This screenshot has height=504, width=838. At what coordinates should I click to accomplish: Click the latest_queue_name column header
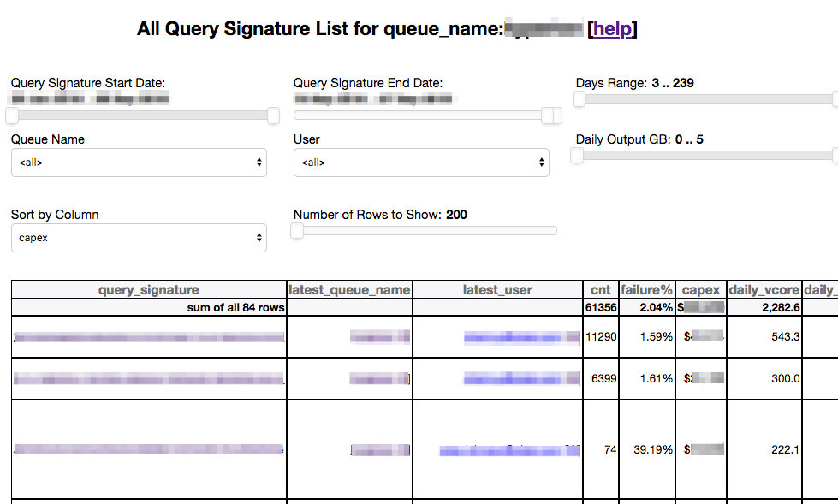click(x=349, y=290)
